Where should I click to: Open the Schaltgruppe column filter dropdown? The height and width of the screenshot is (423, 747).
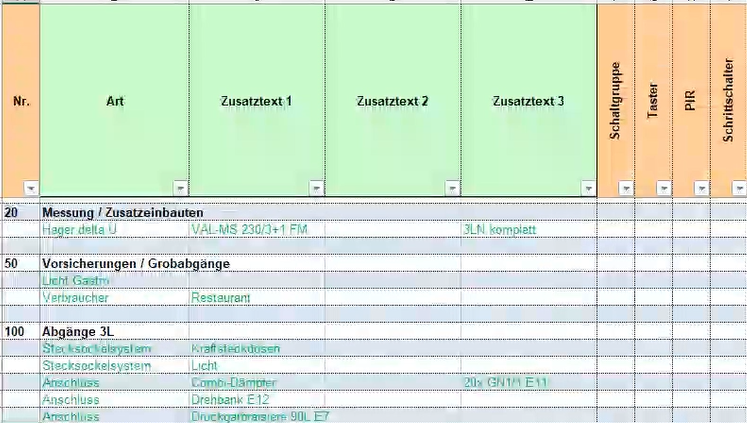tap(626, 188)
